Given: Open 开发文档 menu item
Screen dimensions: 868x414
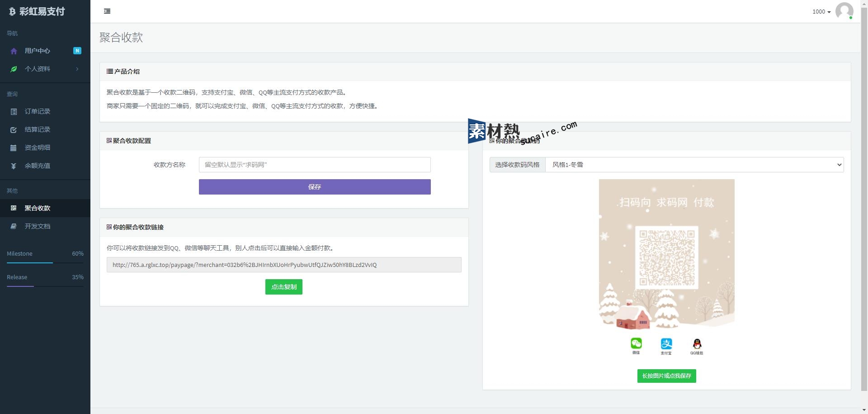Looking at the screenshot, I should tap(45, 226).
